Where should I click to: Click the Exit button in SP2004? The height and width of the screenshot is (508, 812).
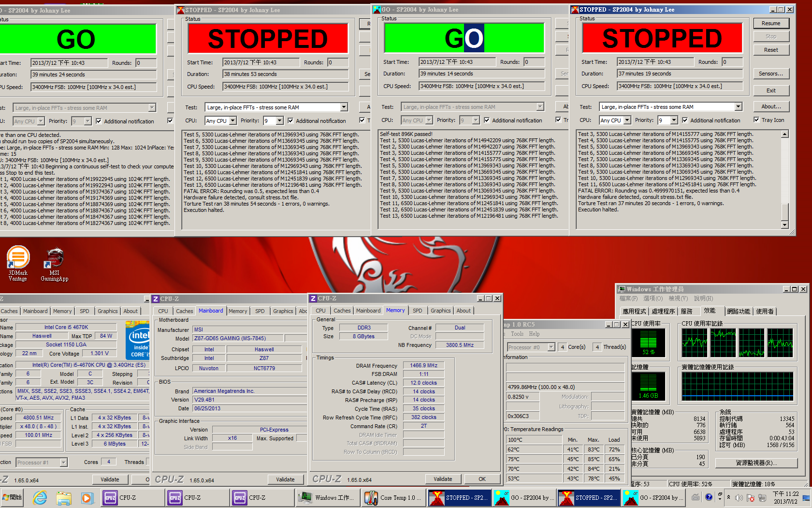tap(771, 90)
